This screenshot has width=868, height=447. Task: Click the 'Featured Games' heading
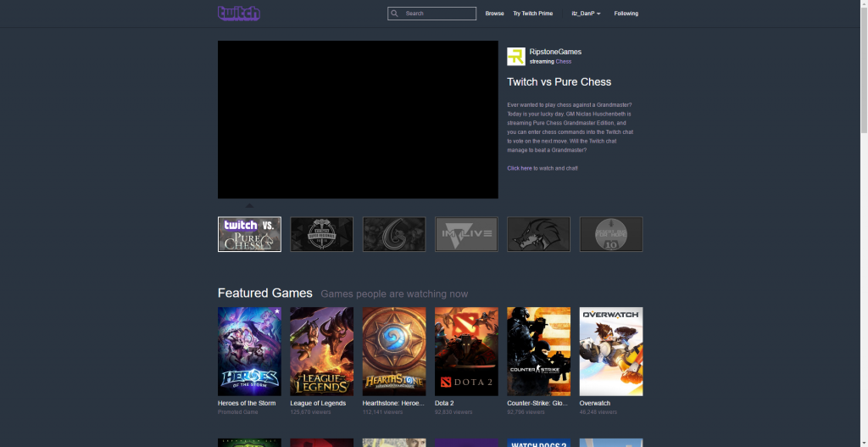[x=265, y=293]
